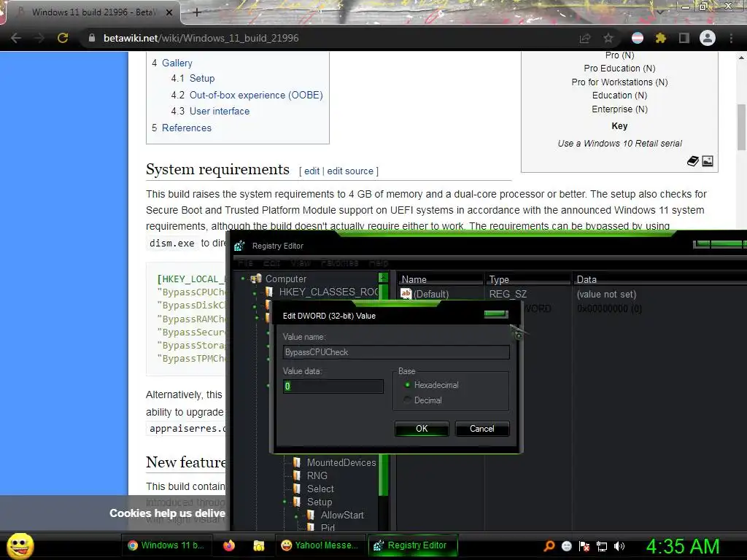Go back in the browser
This screenshot has height=560, width=747.
[x=16, y=38]
